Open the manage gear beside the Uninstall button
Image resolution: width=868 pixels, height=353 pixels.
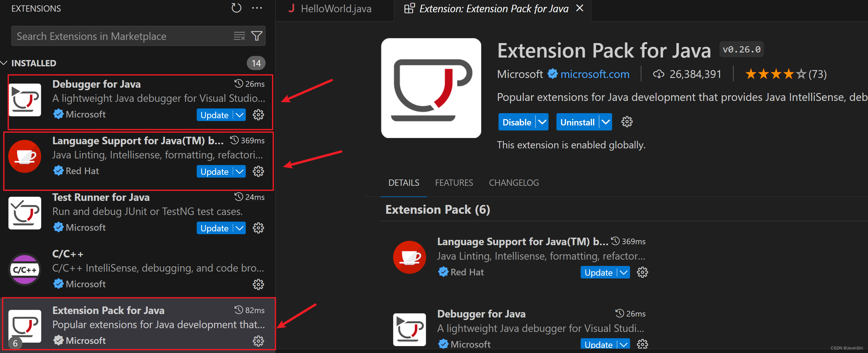[x=627, y=122]
